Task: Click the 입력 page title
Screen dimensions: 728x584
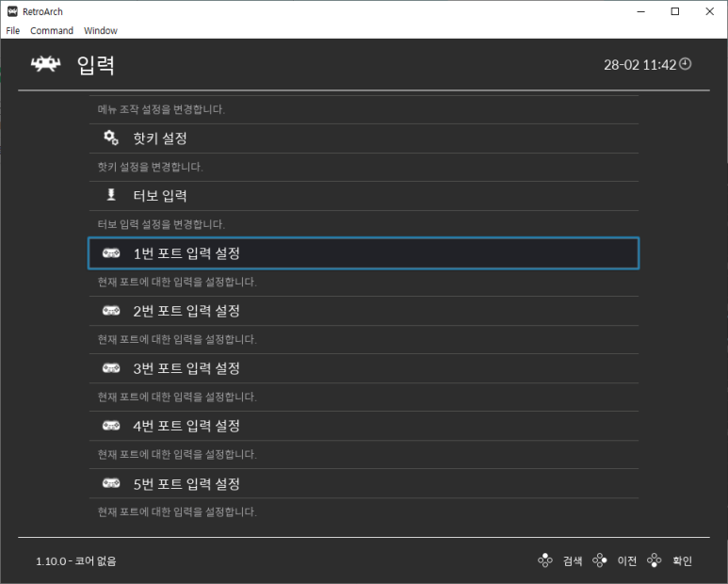Action: 96,65
